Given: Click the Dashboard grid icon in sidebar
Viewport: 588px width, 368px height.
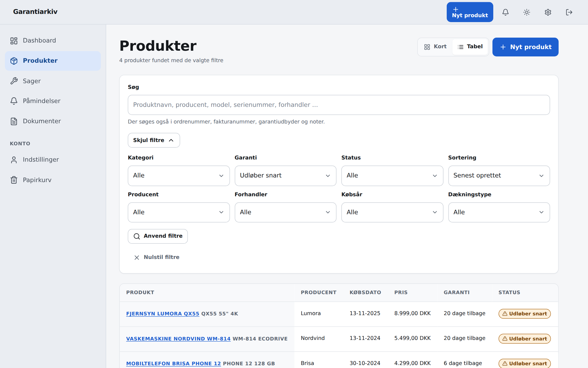Looking at the screenshot, I should (14, 41).
